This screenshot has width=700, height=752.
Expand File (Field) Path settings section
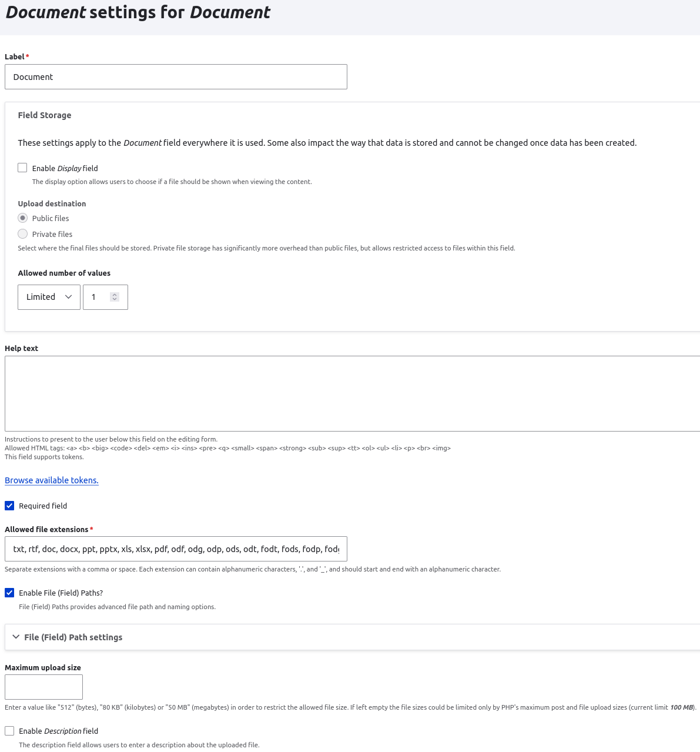pos(73,637)
